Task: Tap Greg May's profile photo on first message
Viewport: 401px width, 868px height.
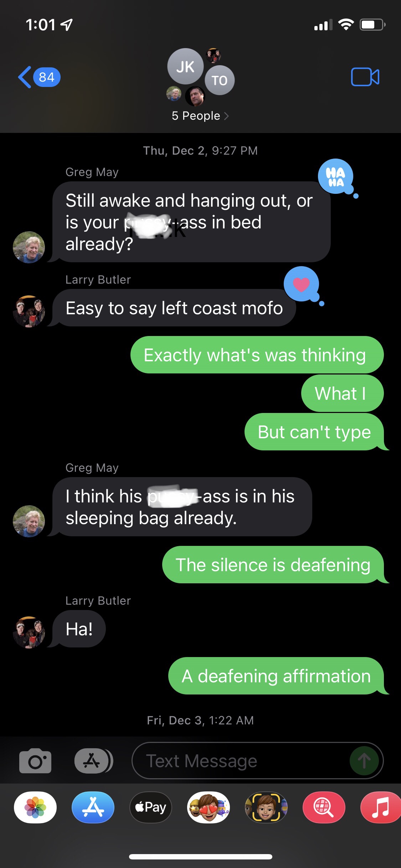Action: click(29, 247)
